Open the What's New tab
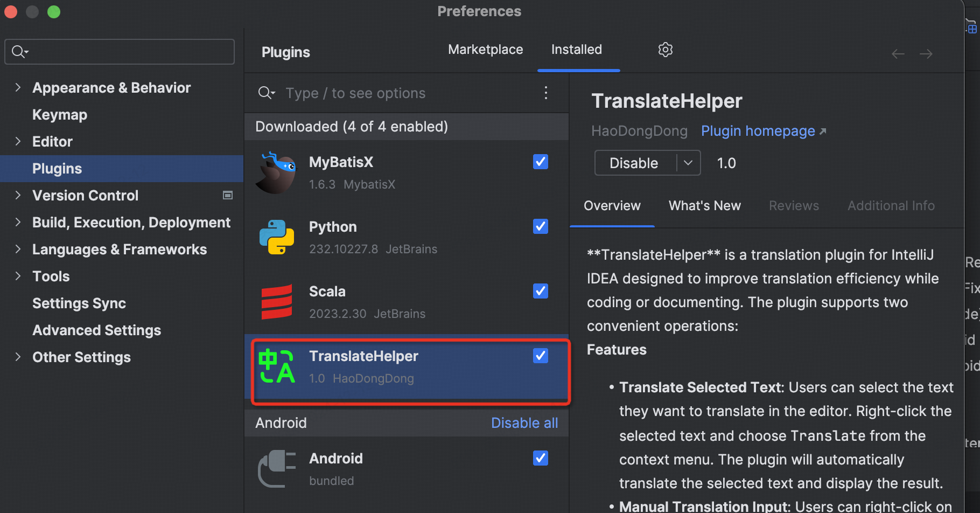 click(x=704, y=206)
